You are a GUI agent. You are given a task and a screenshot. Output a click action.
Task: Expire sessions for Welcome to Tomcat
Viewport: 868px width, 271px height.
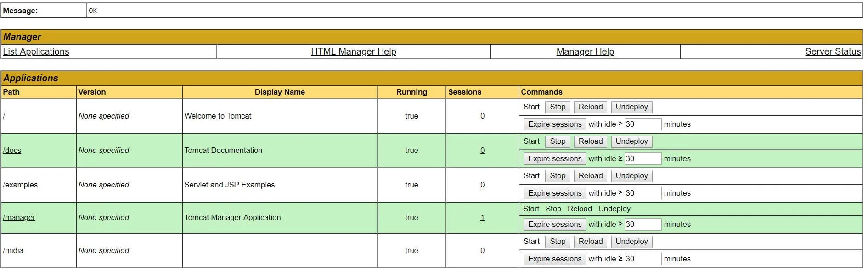(x=554, y=124)
